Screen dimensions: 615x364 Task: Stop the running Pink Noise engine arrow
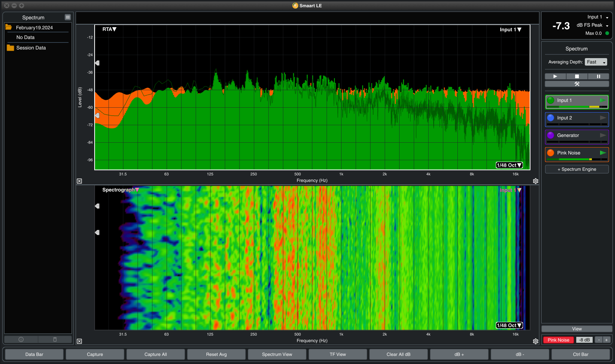(603, 153)
